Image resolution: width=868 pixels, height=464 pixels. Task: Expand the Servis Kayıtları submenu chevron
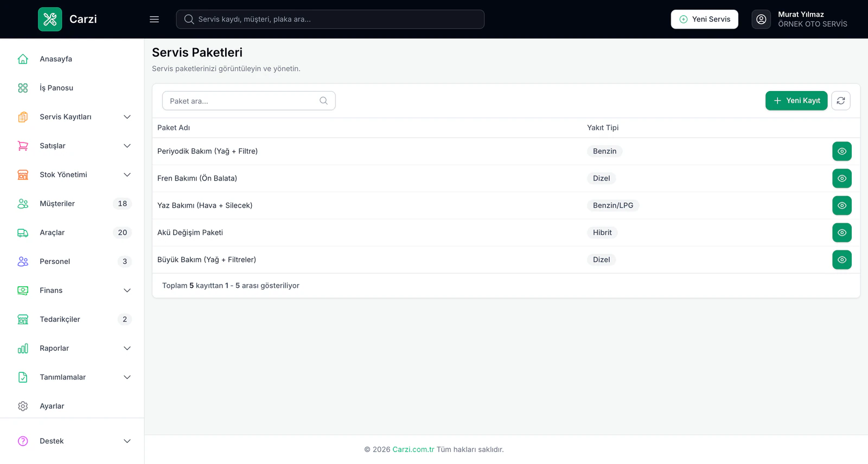click(x=127, y=117)
